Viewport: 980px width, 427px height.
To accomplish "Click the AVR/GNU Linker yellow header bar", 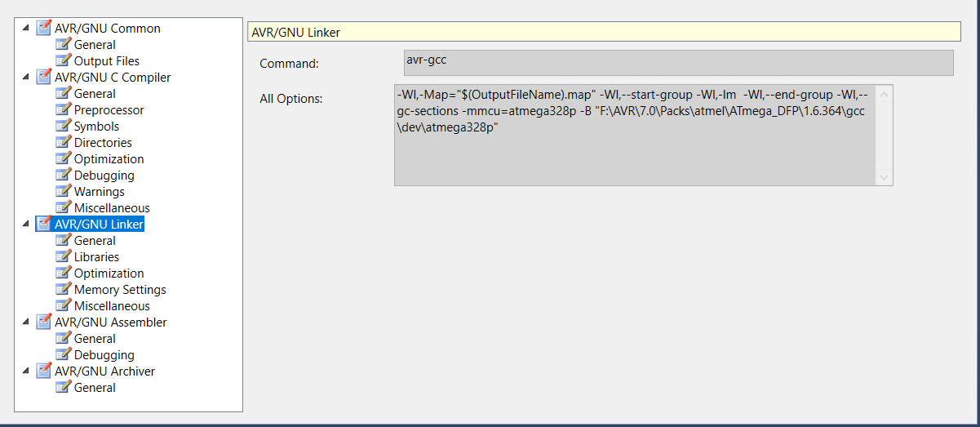I will coord(604,32).
